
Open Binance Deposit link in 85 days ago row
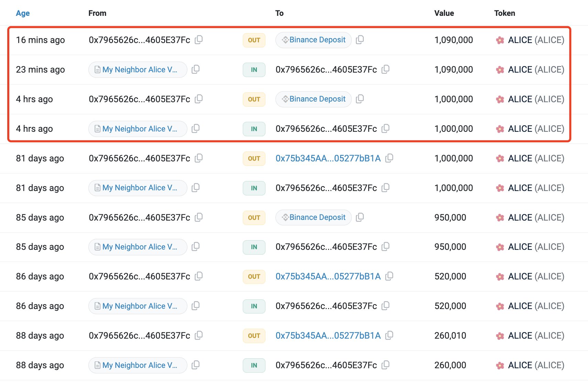(313, 217)
